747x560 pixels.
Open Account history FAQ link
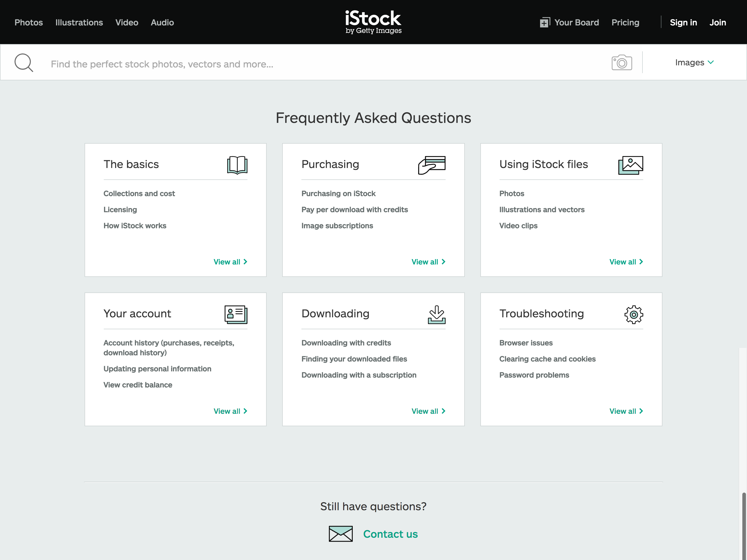169,348
